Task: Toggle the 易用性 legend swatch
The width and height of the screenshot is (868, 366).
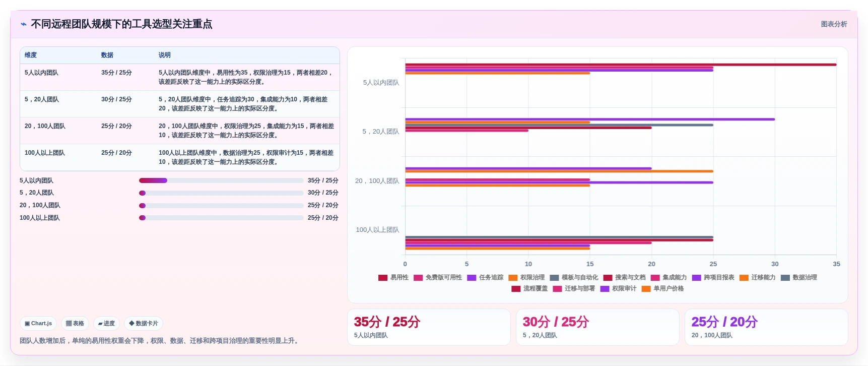Action: coord(383,277)
